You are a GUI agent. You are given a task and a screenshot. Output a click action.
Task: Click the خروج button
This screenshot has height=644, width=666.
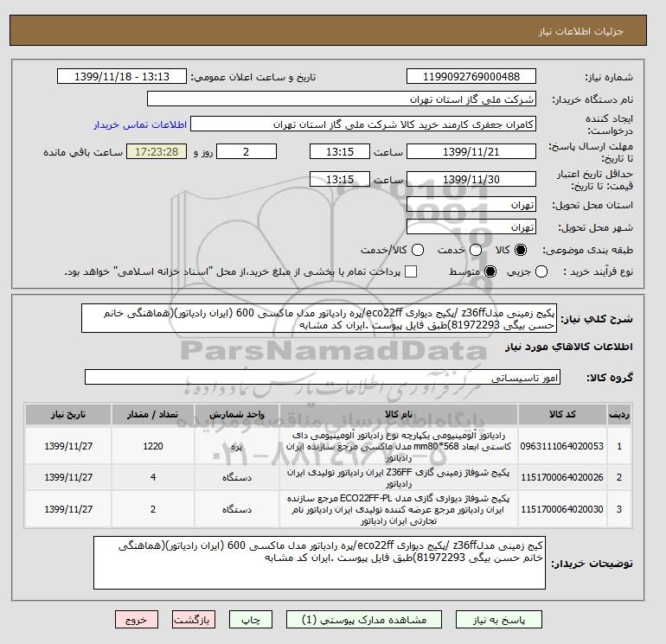[x=137, y=620]
